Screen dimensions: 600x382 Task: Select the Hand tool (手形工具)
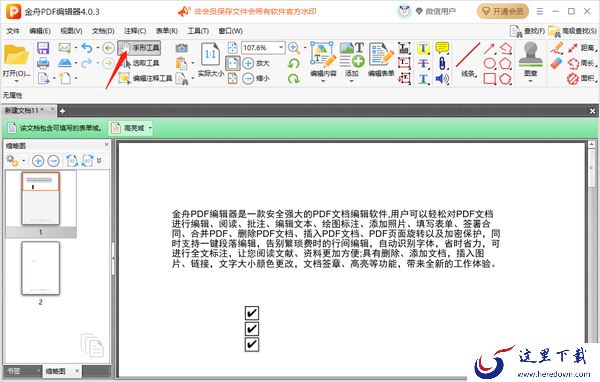tap(139, 48)
